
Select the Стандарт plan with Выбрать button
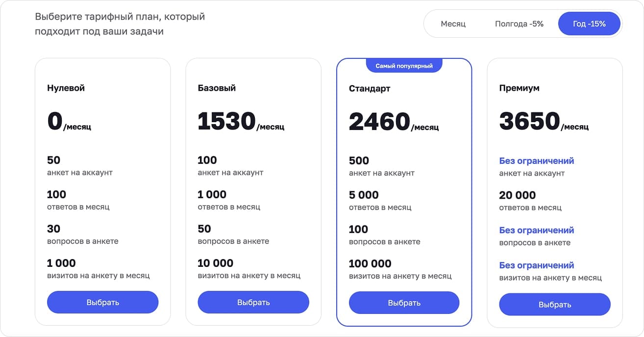click(x=404, y=303)
